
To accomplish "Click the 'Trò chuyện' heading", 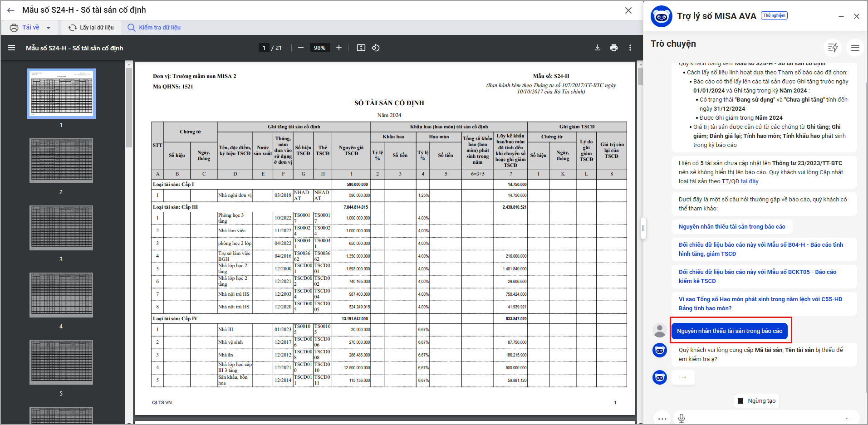I will click(673, 44).
